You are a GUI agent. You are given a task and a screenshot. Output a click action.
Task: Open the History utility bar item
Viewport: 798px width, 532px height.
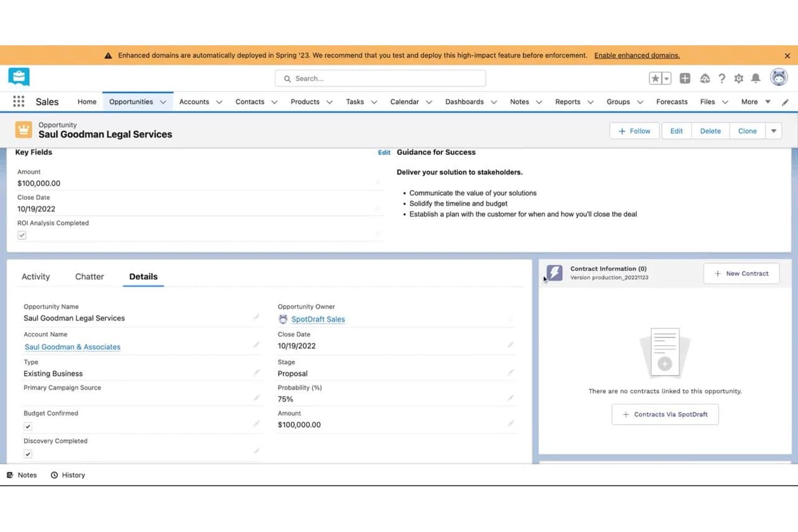(x=68, y=475)
